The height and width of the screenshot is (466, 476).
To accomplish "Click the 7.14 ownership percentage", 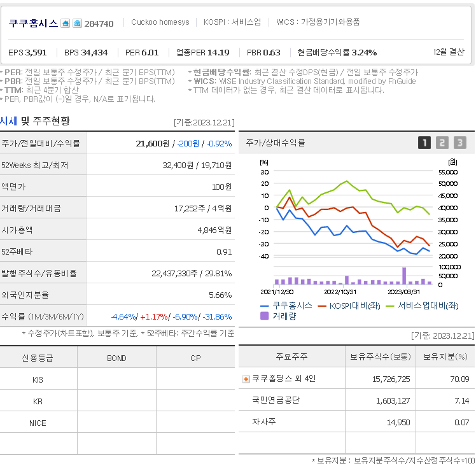I will pos(462,401).
